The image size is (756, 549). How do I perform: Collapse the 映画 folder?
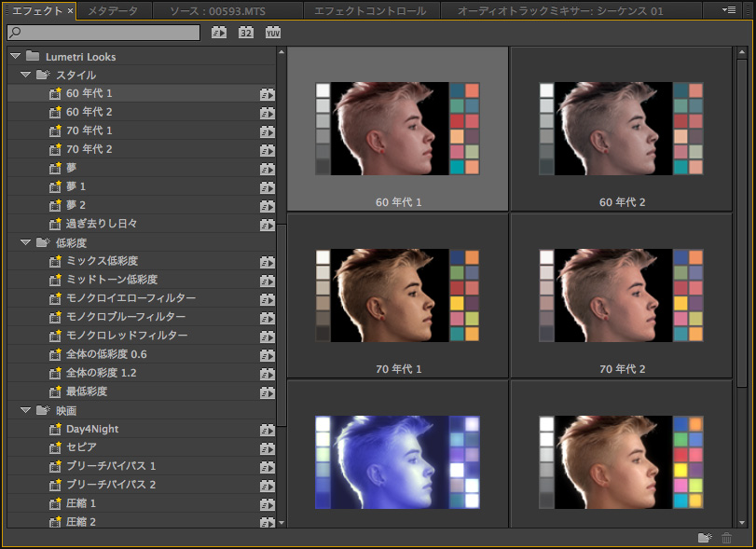(26, 409)
